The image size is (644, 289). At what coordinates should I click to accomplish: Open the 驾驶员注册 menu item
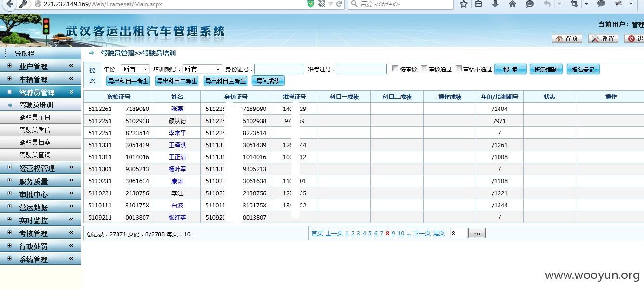(35, 117)
